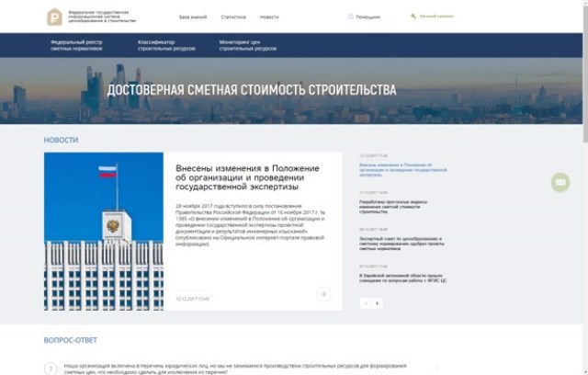This screenshot has width=588, height=375.
Task: Open the Новости menu item
Action: click(x=269, y=17)
